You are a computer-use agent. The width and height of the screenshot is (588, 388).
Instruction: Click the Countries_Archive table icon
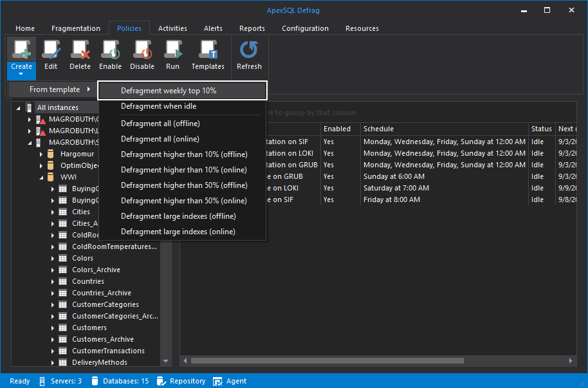pos(63,293)
